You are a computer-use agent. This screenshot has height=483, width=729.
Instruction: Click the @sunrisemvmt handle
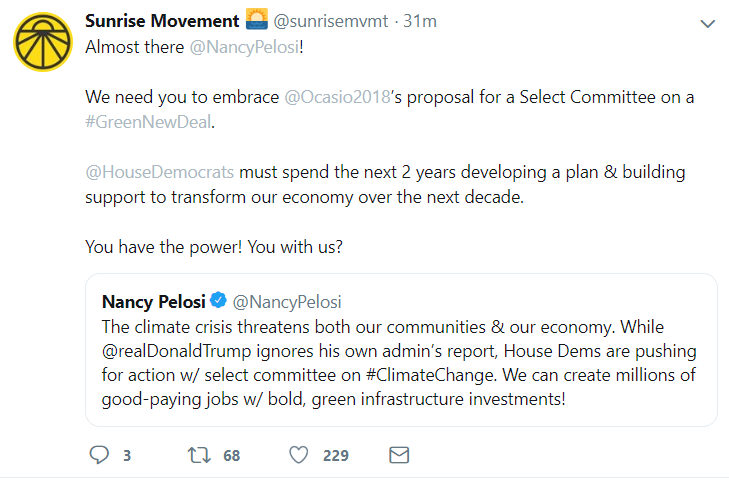pyautogui.click(x=331, y=22)
